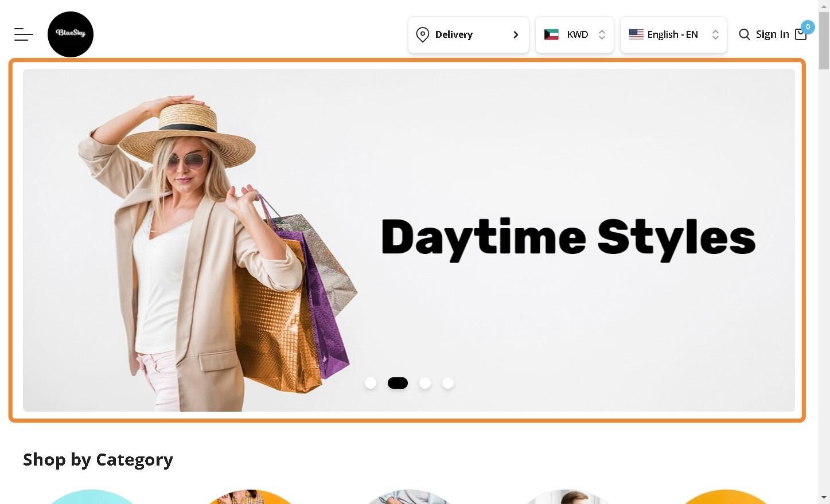This screenshot has width=830, height=504.
Task: Click the vertical scrollbar down arrow
Action: pos(824,498)
